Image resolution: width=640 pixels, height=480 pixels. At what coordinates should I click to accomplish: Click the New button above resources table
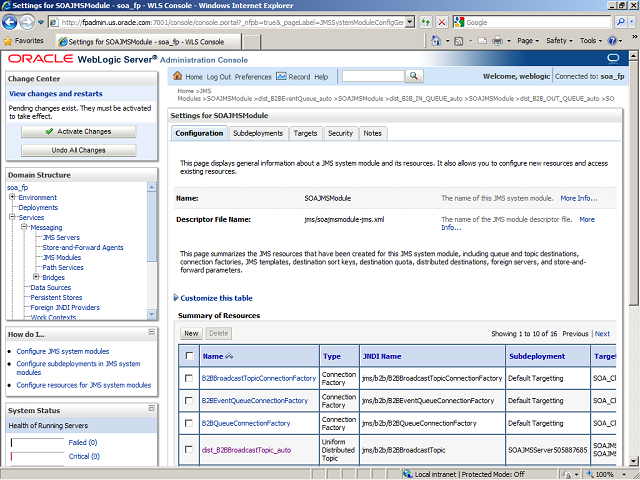click(190, 333)
